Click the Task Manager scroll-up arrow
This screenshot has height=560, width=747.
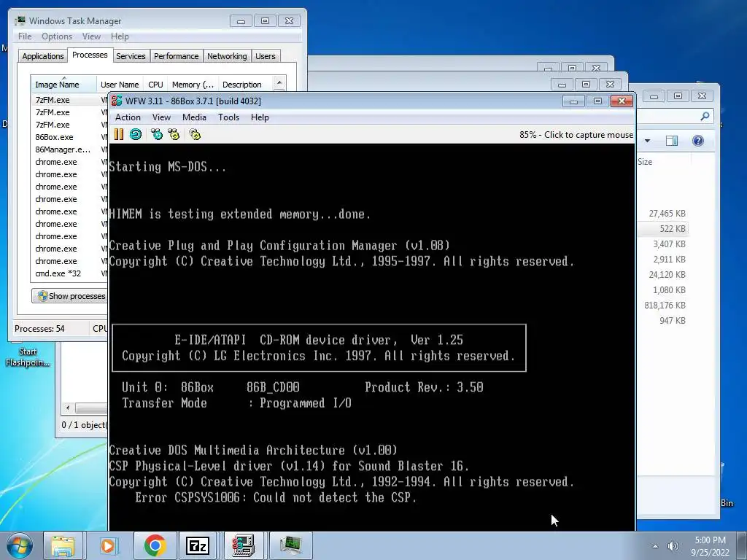pos(279,83)
